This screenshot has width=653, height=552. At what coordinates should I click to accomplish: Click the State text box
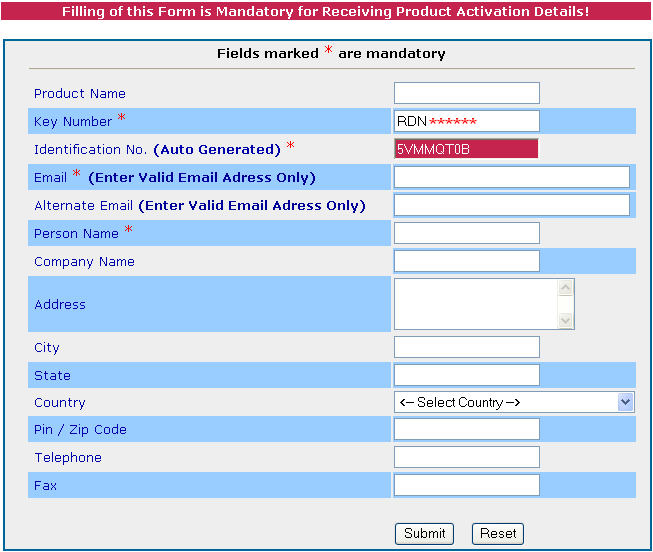pyautogui.click(x=467, y=375)
